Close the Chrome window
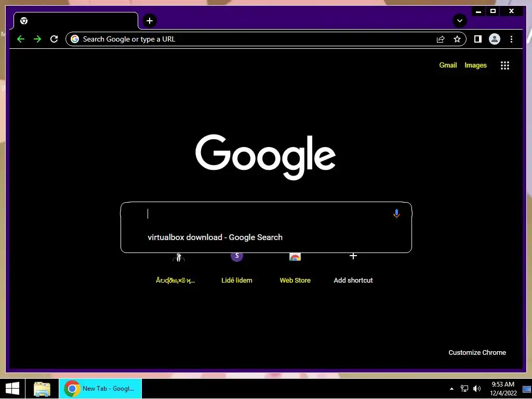The image size is (532, 399). (x=511, y=11)
